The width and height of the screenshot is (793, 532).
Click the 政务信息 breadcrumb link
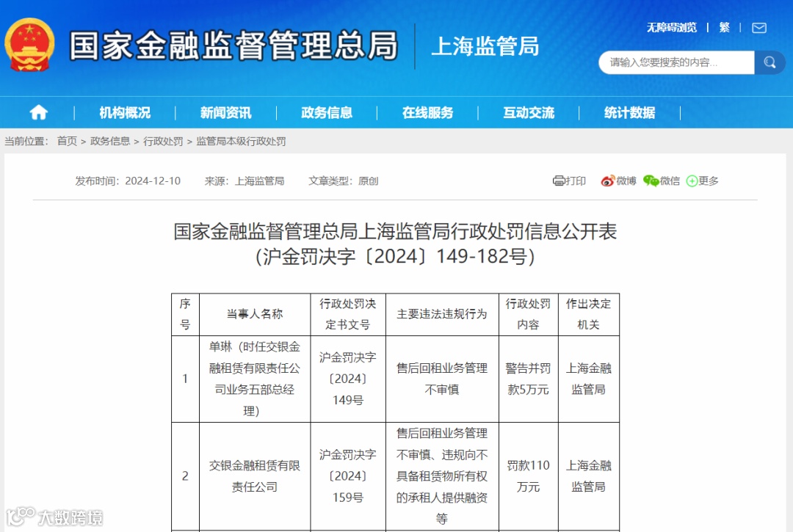pos(110,141)
